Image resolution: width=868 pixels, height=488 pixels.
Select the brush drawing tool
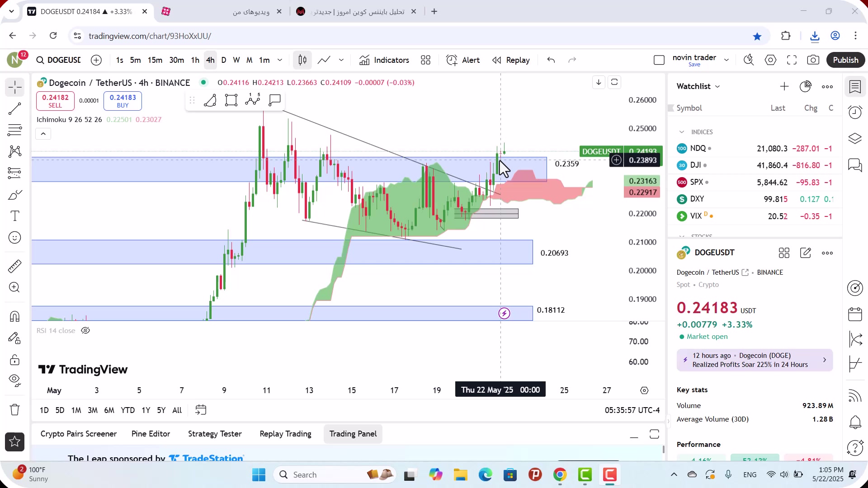click(15, 195)
